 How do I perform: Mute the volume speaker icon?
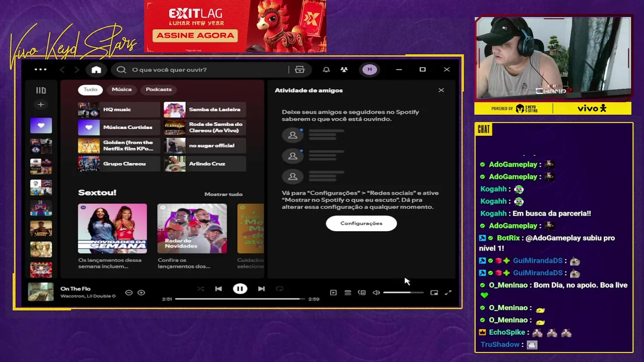376,293
